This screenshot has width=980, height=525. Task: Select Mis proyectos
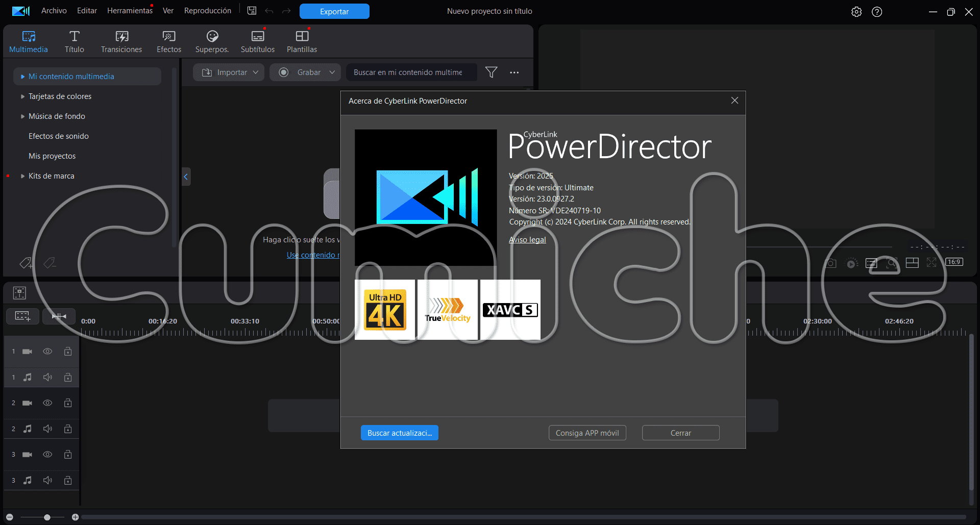click(x=52, y=156)
